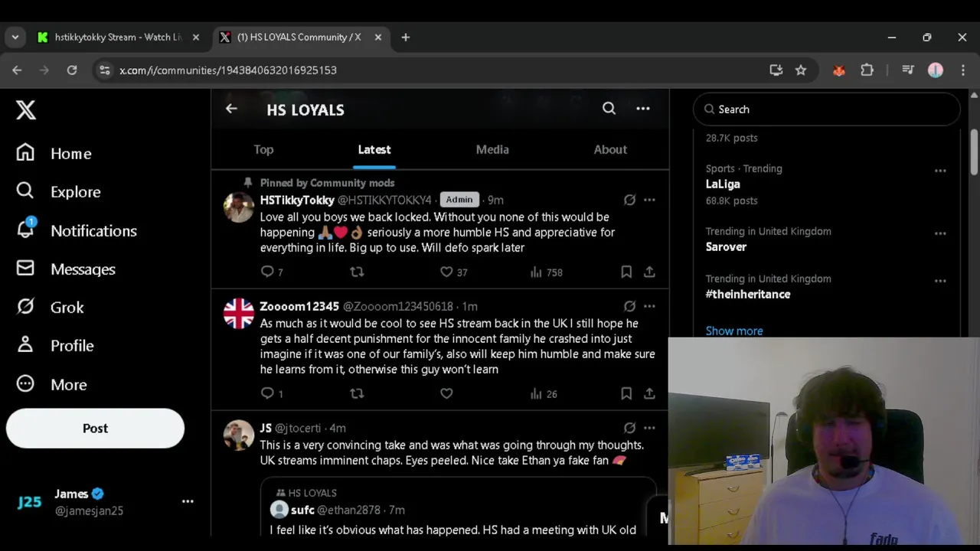Image resolution: width=980 pixels, height=551 pixels.
Task: Open HSTikkyTokky profile name
Action: click(x=297, y=201)
